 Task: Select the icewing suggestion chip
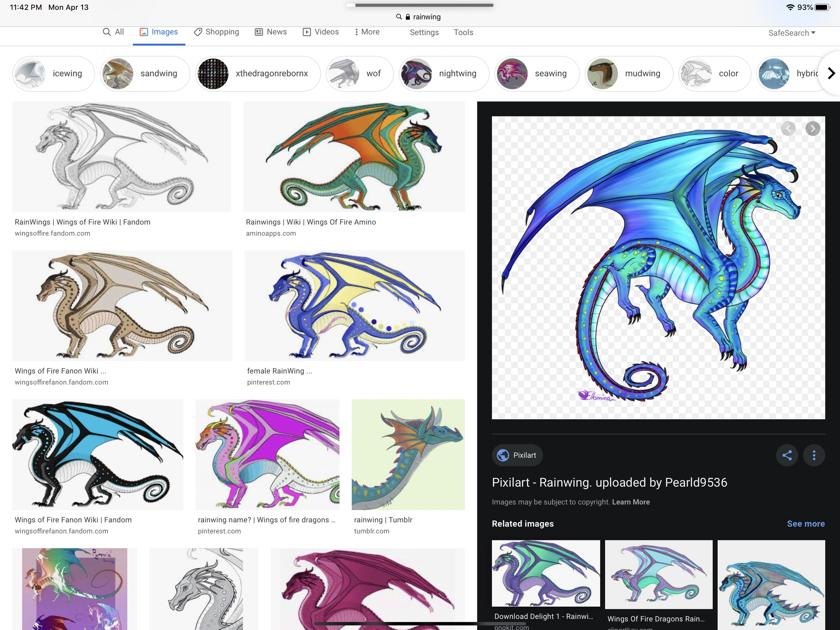pos(53,74)
